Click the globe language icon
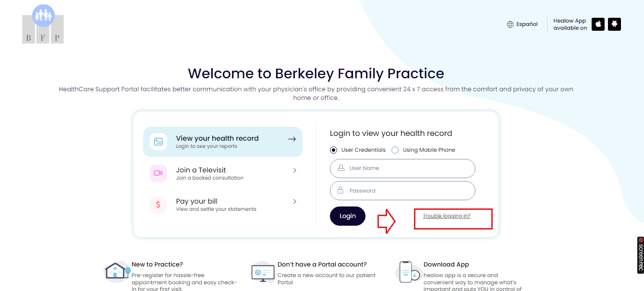 510,24
